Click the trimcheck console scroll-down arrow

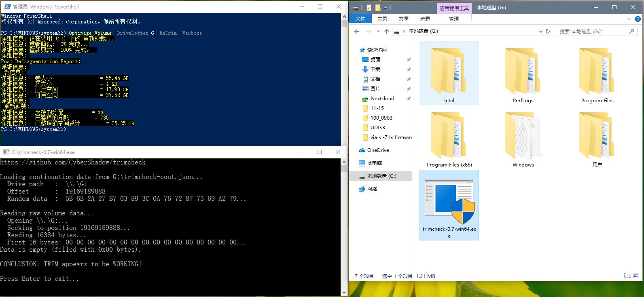(344, 292)
